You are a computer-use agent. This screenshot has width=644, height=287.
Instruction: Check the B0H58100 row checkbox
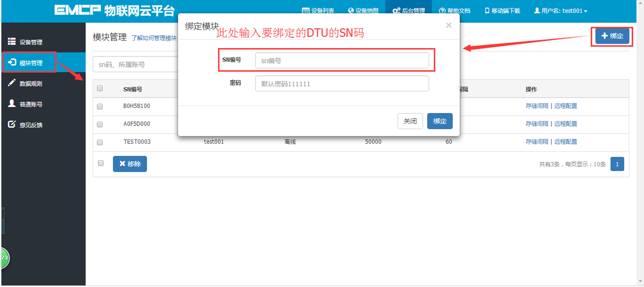(100, 107)
